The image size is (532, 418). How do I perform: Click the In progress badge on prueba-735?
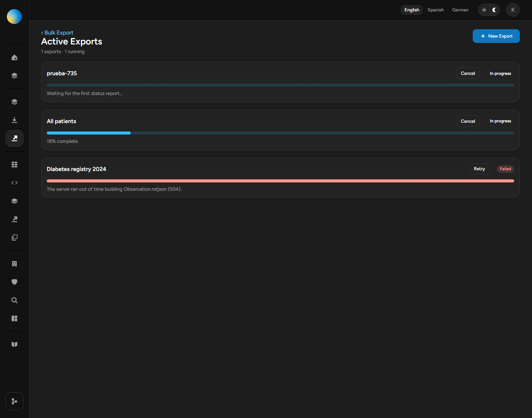(x=500, y=73)
